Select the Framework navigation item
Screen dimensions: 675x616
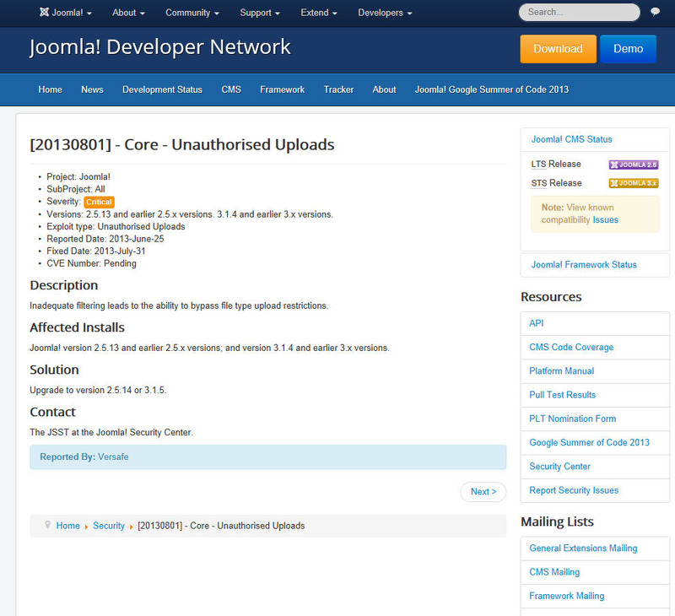[x=282, y=89]
